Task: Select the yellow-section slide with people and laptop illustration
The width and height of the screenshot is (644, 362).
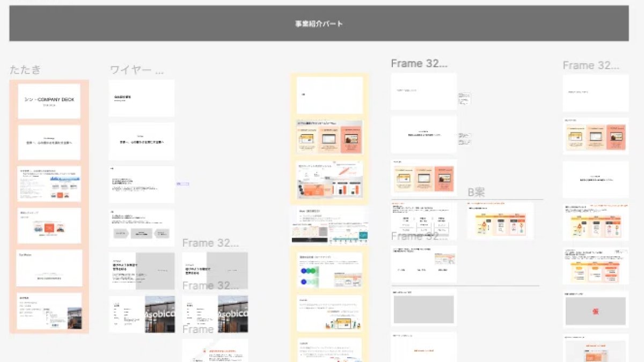Action: 330,313
